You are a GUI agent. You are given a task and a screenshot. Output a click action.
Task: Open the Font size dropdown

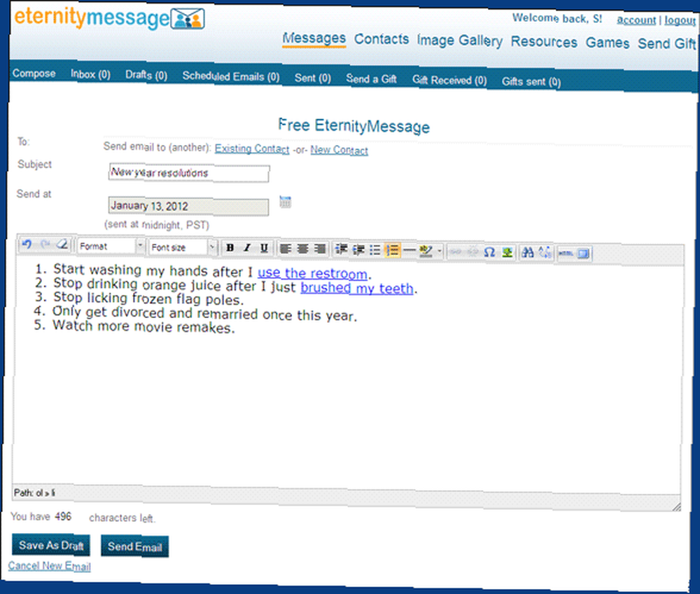tap(183, 247)
